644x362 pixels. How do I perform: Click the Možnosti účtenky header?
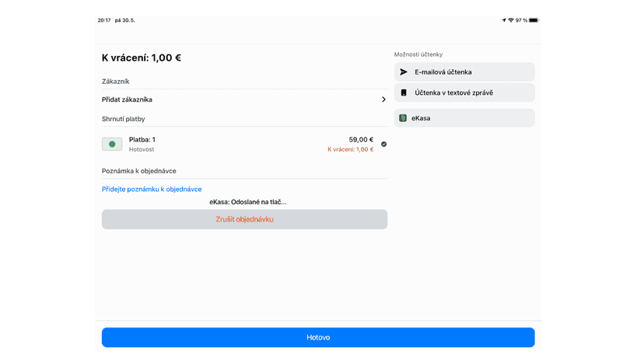point(418,54)
